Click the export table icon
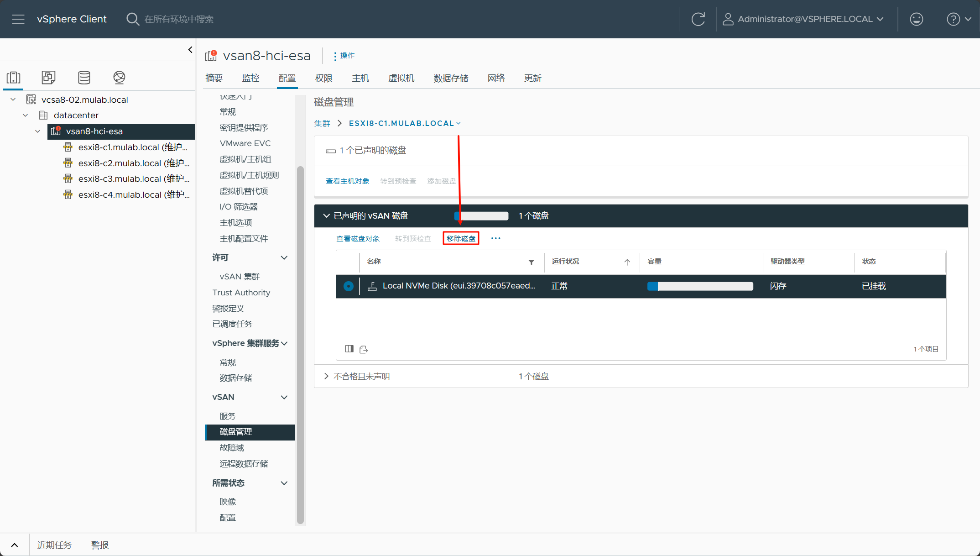 coord(364,349)
